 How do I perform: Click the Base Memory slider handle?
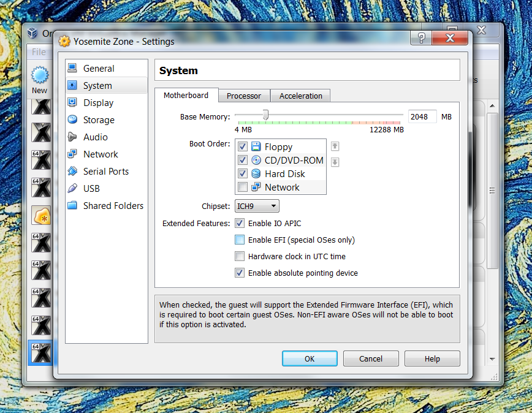coord(265,115)
